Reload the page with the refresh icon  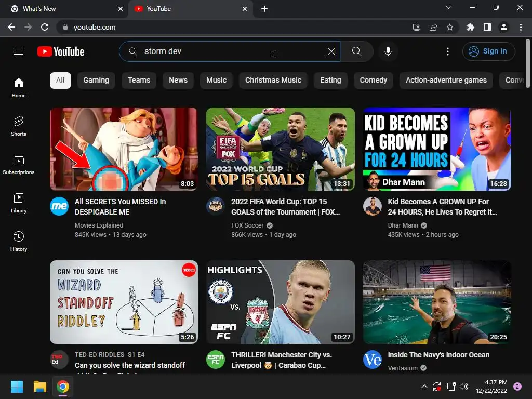(45, 27)
